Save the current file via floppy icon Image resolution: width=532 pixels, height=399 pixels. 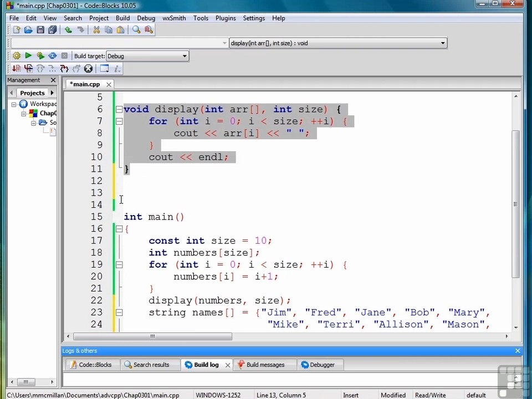[40, 30]
